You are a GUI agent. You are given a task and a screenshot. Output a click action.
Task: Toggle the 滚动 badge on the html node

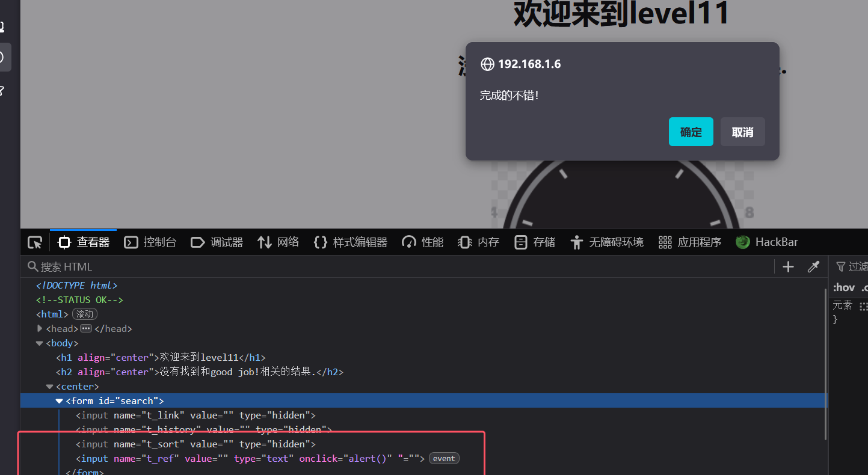pyautogui.click(x=85, y=314)
